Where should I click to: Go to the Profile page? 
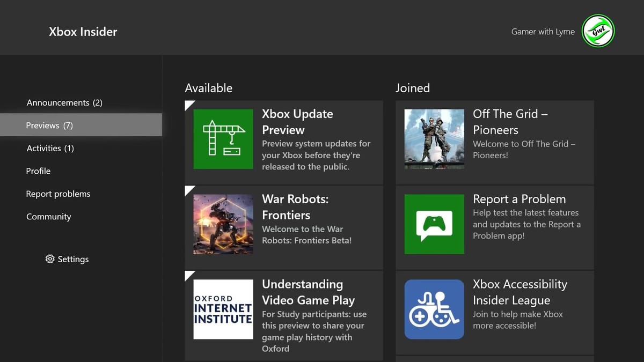click(x=38, y=171)
